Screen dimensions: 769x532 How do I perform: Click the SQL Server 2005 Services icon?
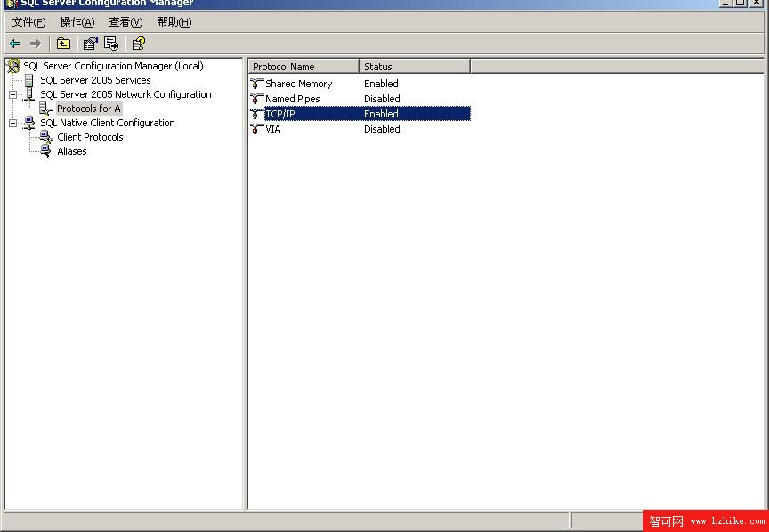pyautogui.click(x=29, y=80)
